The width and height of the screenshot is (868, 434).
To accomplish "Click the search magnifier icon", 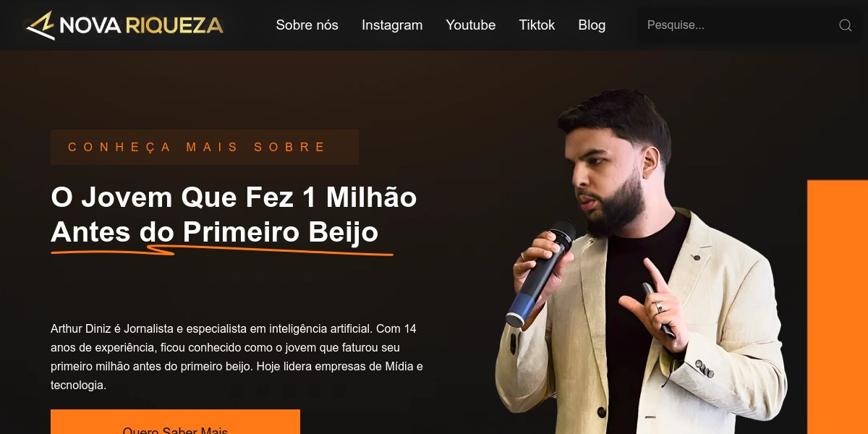I will [x=845, y=25].
